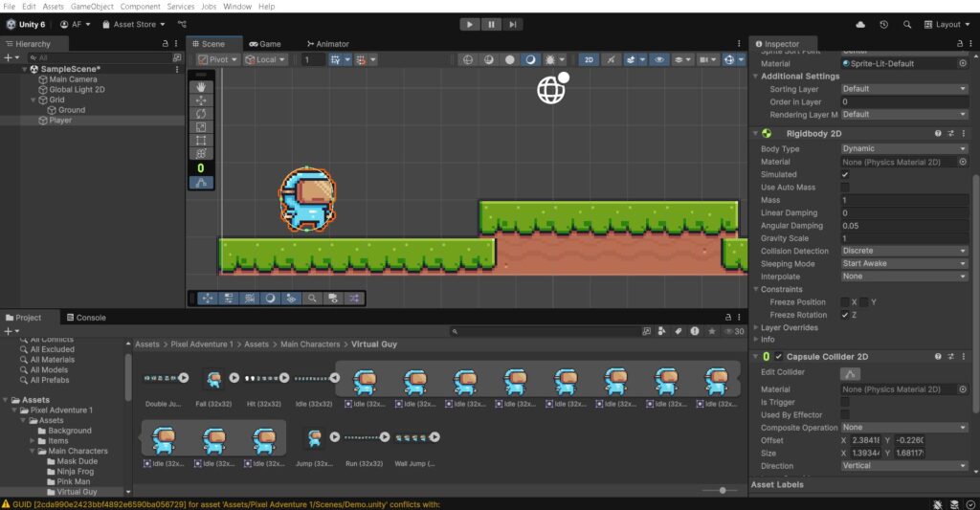Select the Rotate tool
The width and height of the screenshot is (980, 510).
pyautogui.click(x=201, y=114)
